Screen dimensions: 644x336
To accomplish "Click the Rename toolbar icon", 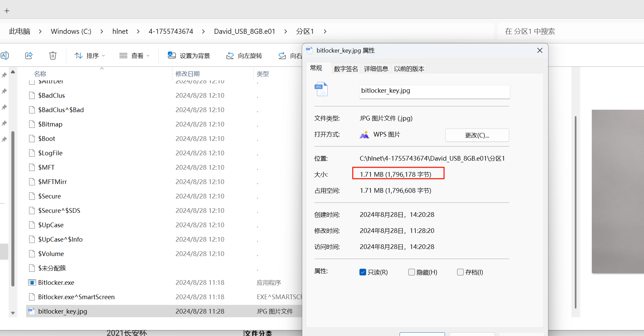I will click(x=5, y=56).
